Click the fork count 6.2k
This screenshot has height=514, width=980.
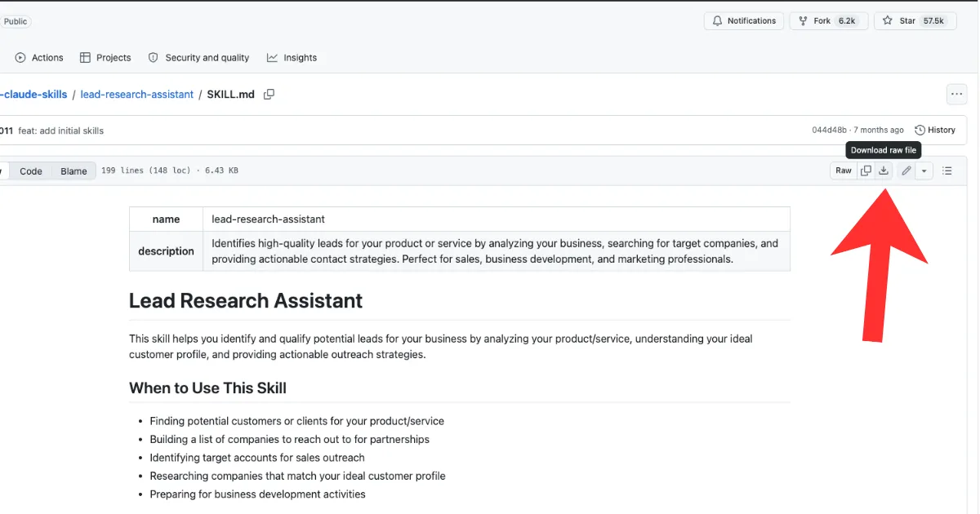(847, 21)
